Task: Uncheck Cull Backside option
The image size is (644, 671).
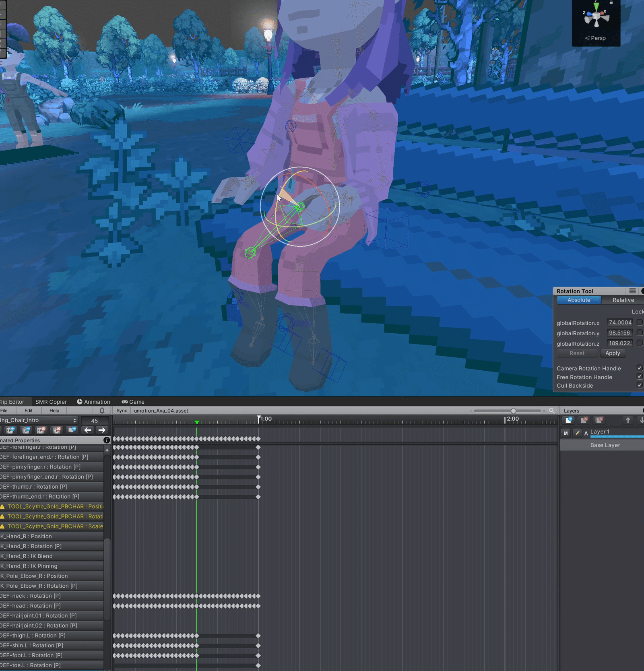Action: tap(640, 385)
